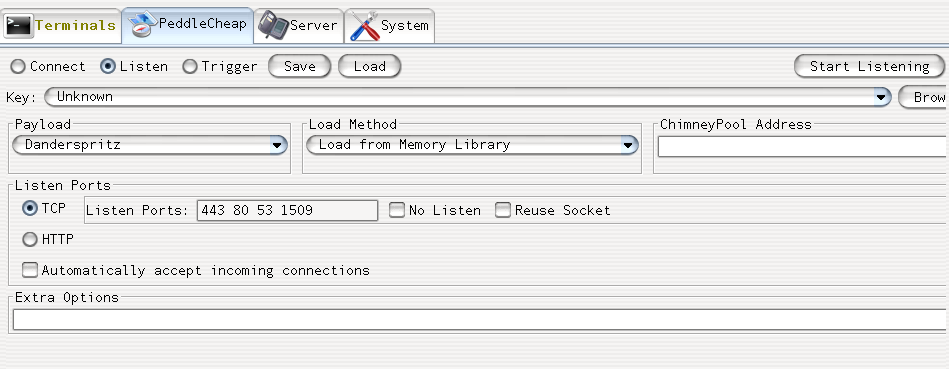Click the PeddleCheap compass icon
The height and width of the screenshot is (369, 949).
click(143, 25)
